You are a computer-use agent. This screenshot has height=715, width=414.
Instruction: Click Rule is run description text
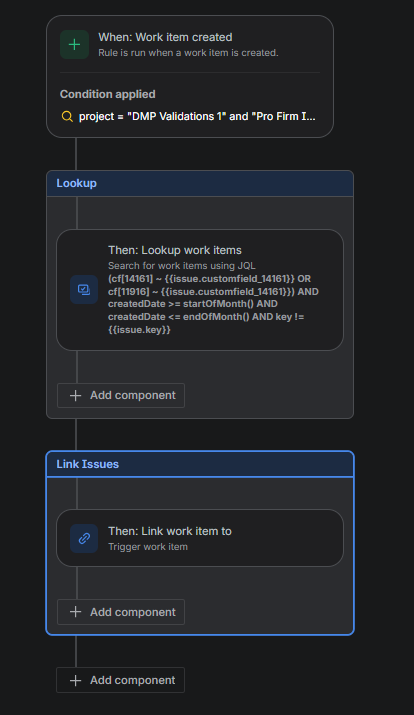188,53
